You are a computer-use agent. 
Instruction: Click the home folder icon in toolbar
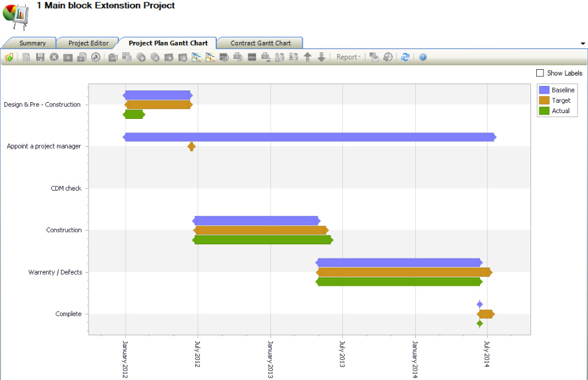(x=9, y=57)
